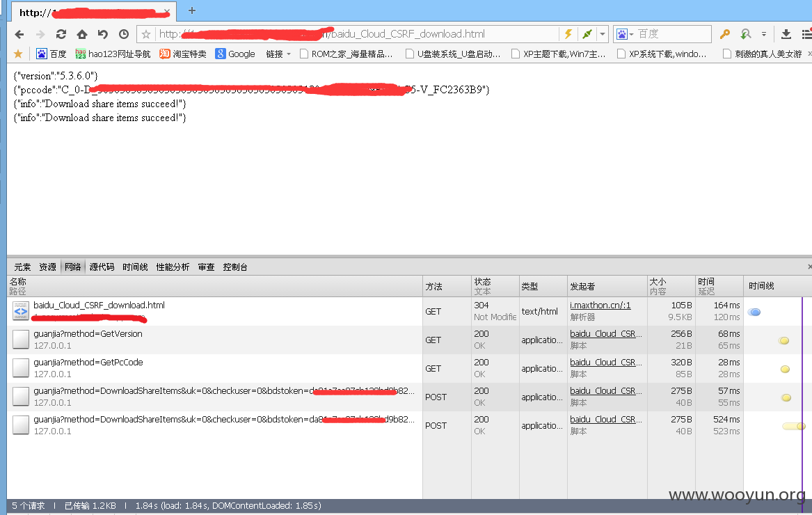Viewport: 812px width, 515px height.
Task: Sort by the 状态 column header
Action: click(x=495, y=286)
